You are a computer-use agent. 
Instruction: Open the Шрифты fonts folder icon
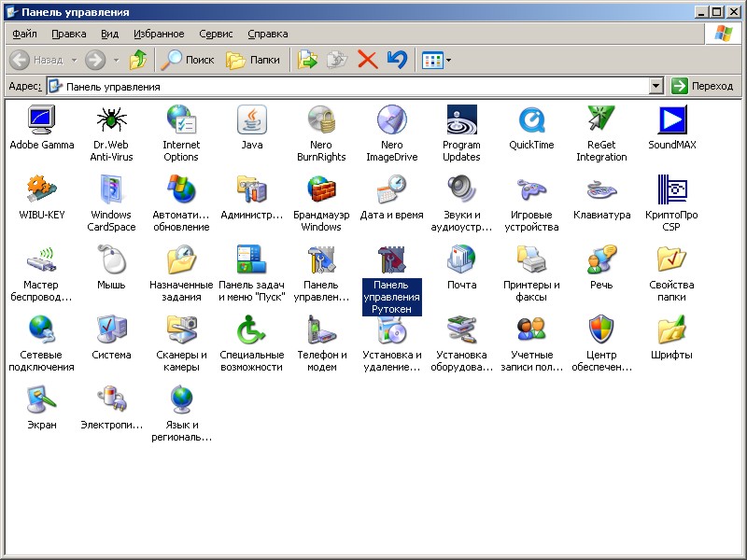tap(671, 330)
